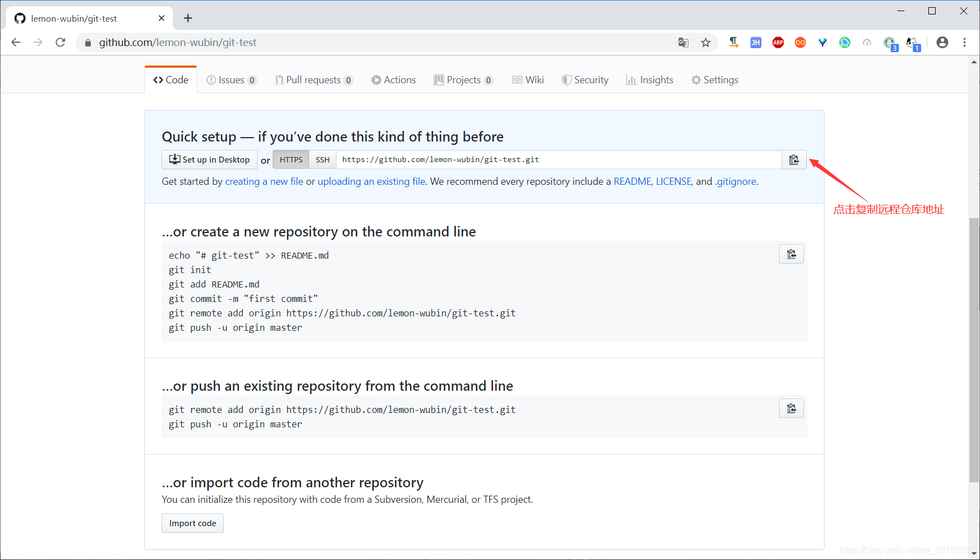Viewport: 980px width, 560px height.
Task: Select the lemon-wubin/git-test browser tab
Action: pyautogui.click(x=89, y=18)
